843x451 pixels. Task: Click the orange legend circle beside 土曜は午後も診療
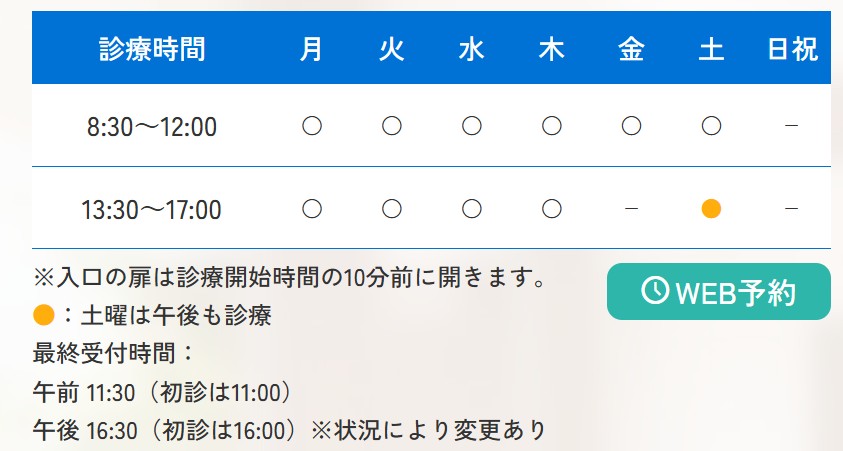(44, 315)
